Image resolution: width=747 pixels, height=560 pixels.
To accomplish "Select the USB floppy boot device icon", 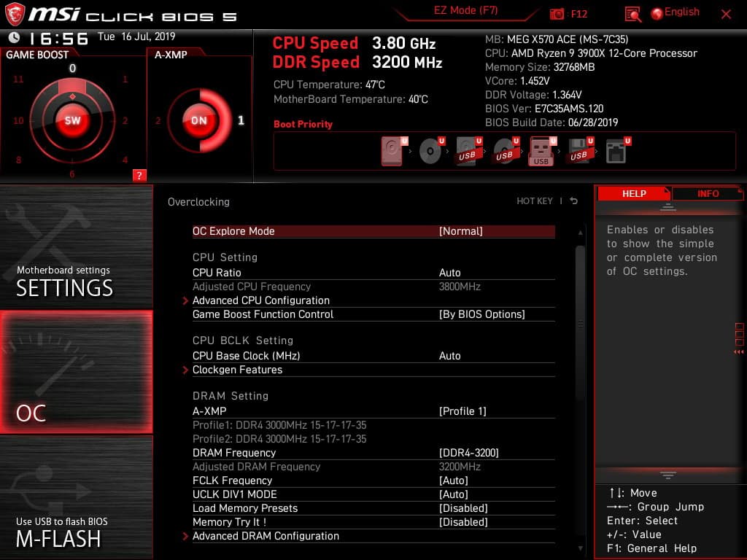I will [580, 151].
